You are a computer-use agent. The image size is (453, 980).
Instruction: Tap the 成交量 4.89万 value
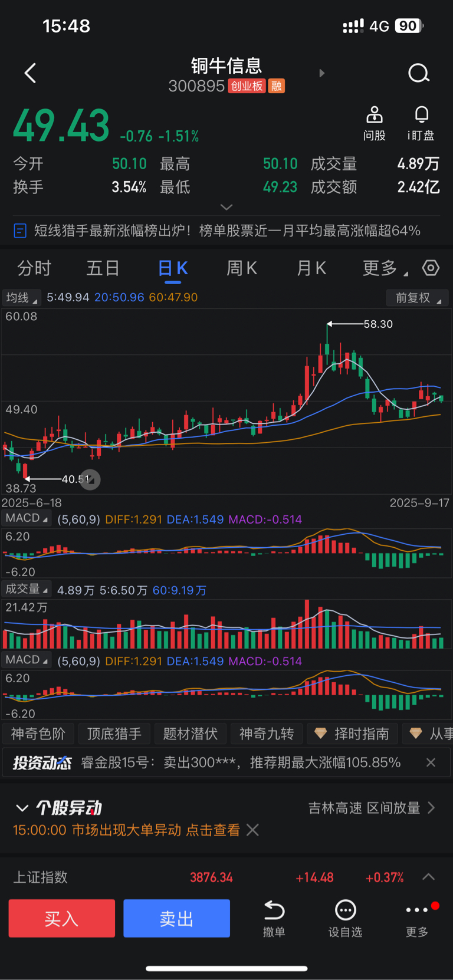tap(418, 163)
